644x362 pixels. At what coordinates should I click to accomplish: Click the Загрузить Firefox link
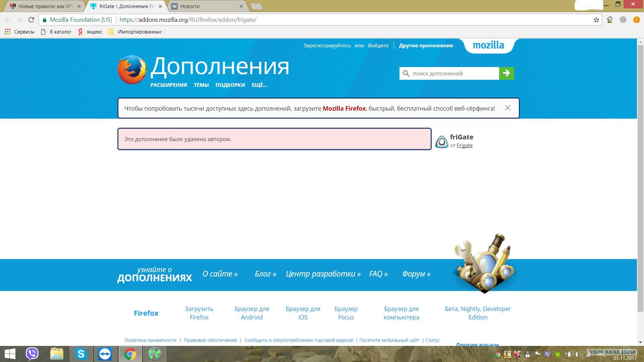pyautogui.click(x=199, y=313)
